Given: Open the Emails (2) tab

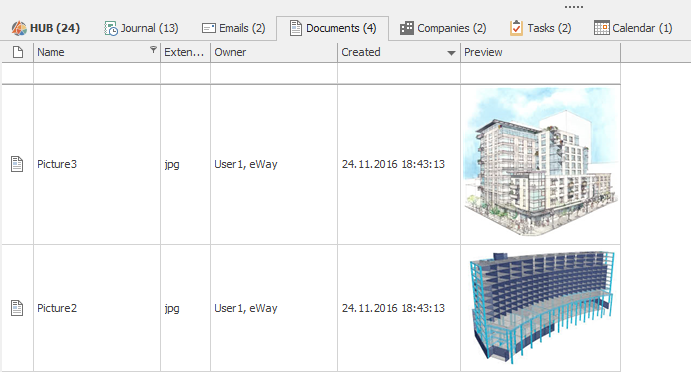Looking at the screenshot, I should click(x=234, y=28).
